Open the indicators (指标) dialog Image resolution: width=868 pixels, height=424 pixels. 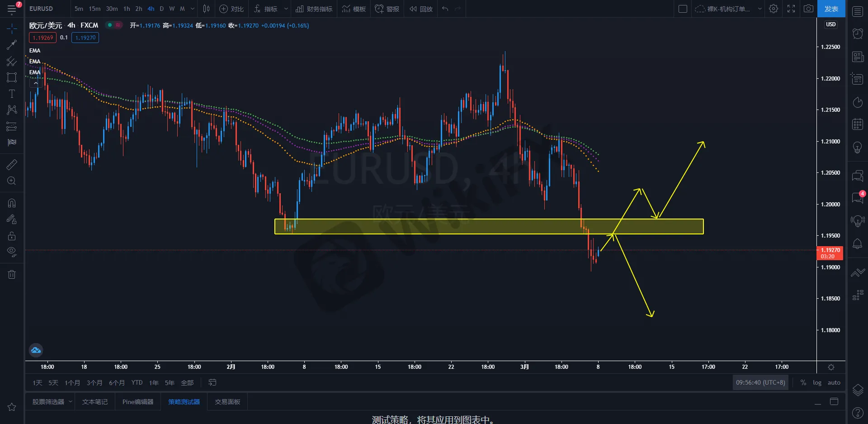(266, 9)
